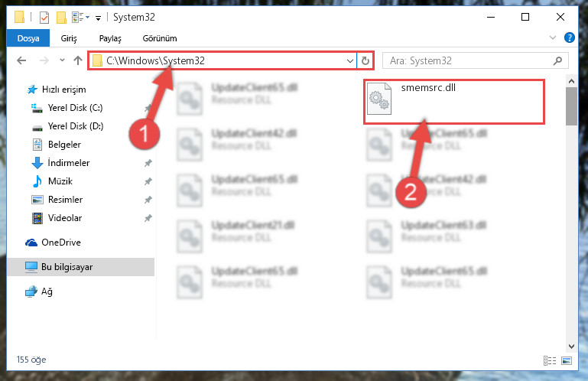
Task: Click the vertical scrollbar down arrow
Action: [x=571, y=347]
